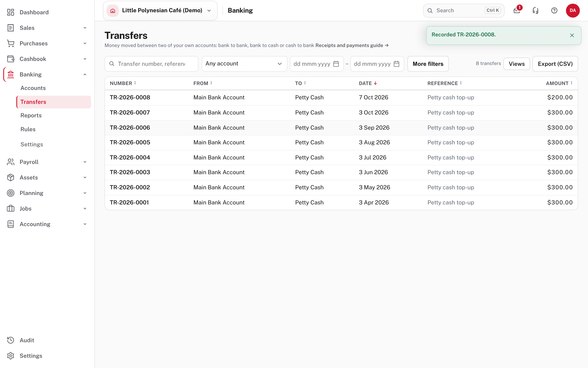Click the More filters button

pyautogui.click(x=428, y=64)
